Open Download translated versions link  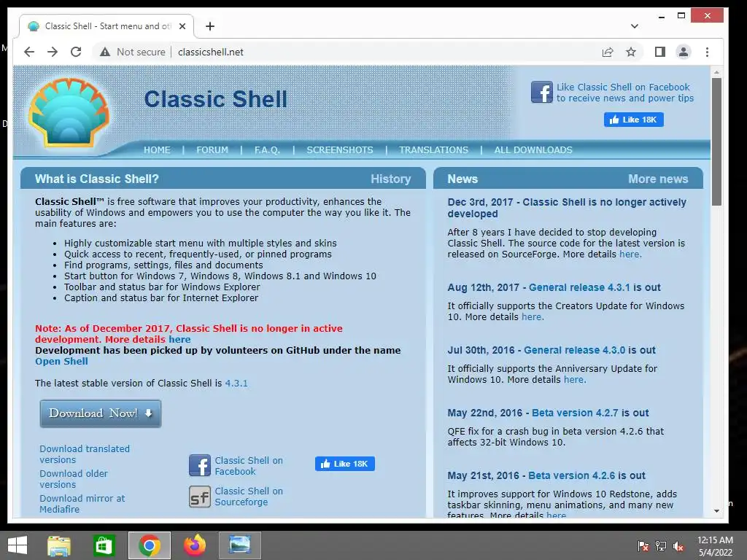click(x=85, y=454)
